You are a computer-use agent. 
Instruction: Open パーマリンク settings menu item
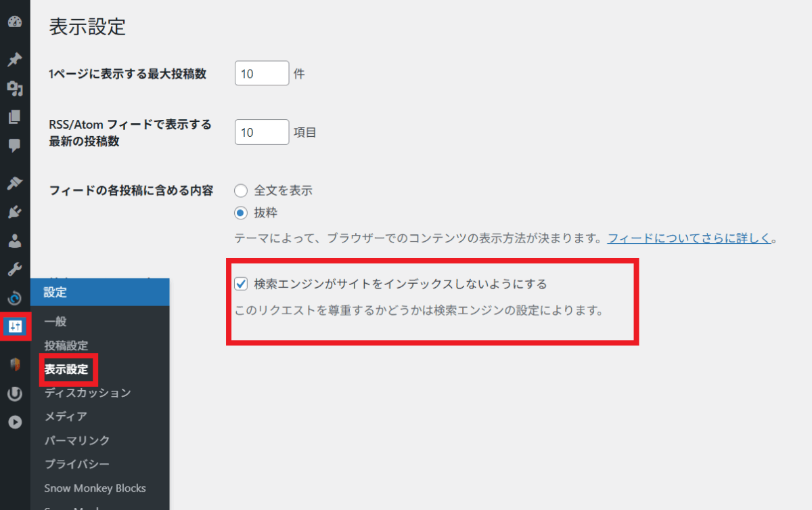coord(76,440)
